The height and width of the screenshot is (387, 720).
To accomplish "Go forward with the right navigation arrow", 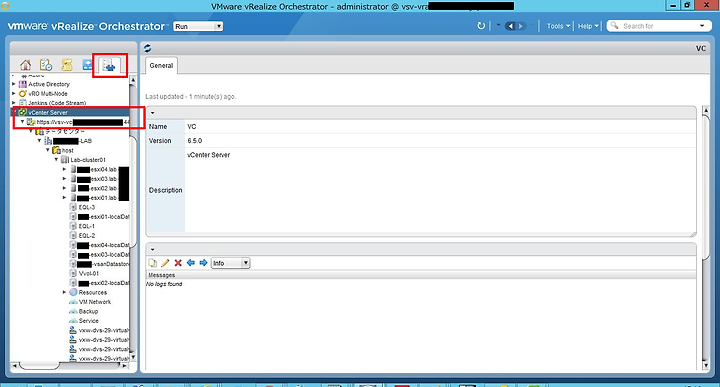I will 521,26.
